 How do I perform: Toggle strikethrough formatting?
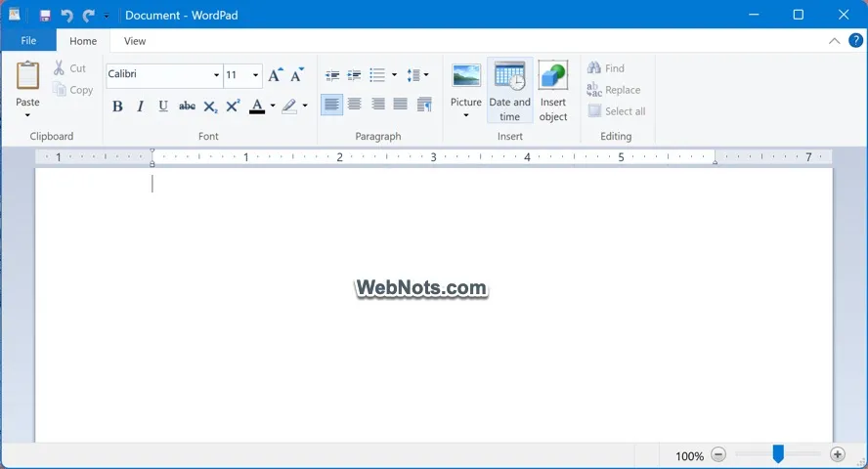click(187, 106)
